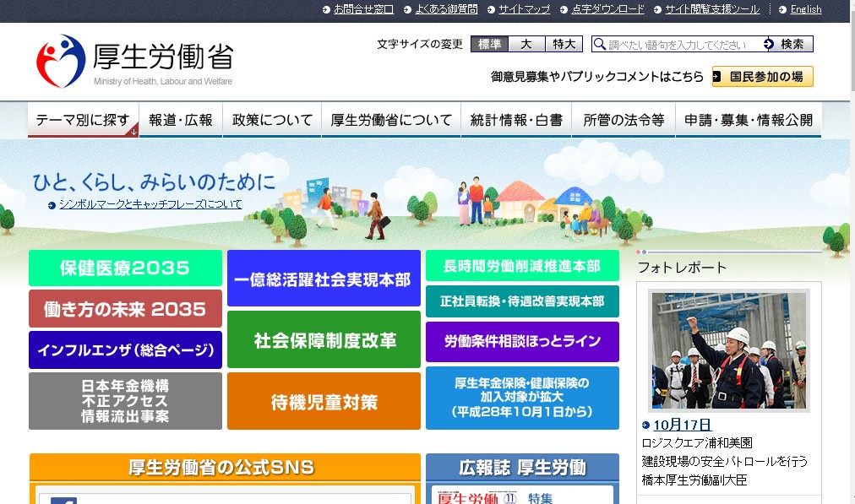Click 正社員転換・待遇改善実現本部 banner
Screen dimensions: 855x504
tap(522, 301)
